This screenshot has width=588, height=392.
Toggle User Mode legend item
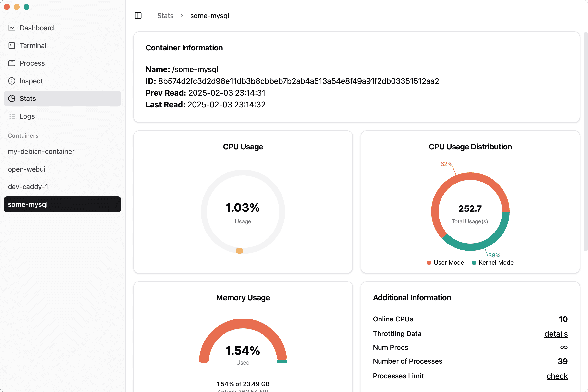(445, 263)
